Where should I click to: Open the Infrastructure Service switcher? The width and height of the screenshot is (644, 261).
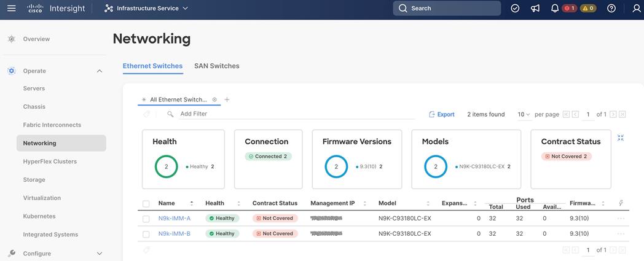[x=147, y=8]
